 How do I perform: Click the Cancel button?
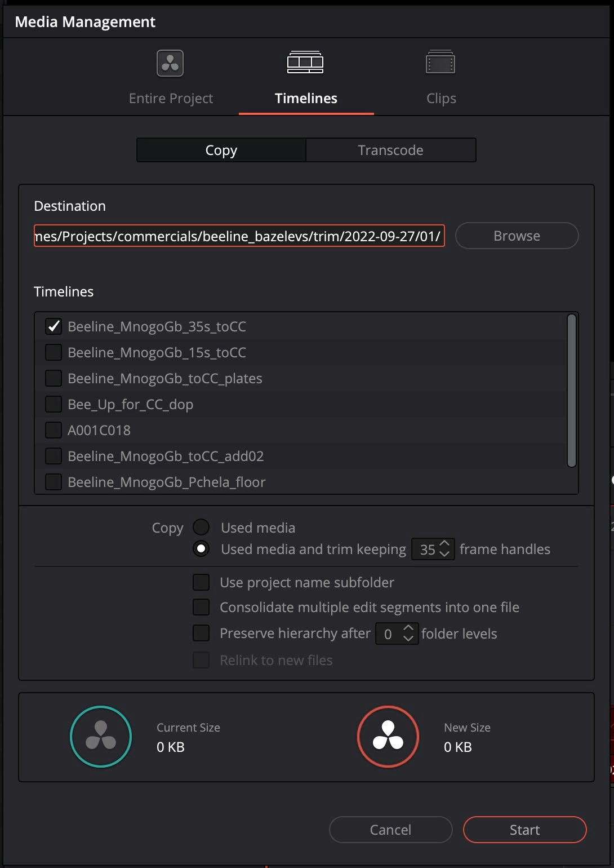pos(390,830)
